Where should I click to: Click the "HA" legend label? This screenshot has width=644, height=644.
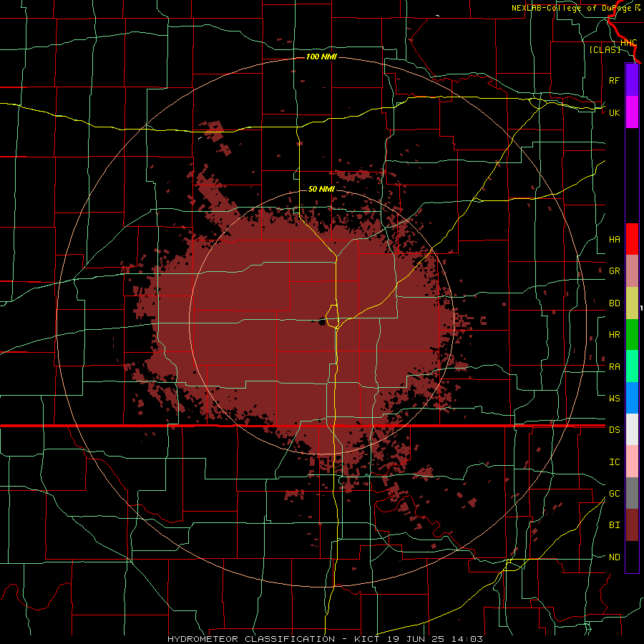[614, 240]
